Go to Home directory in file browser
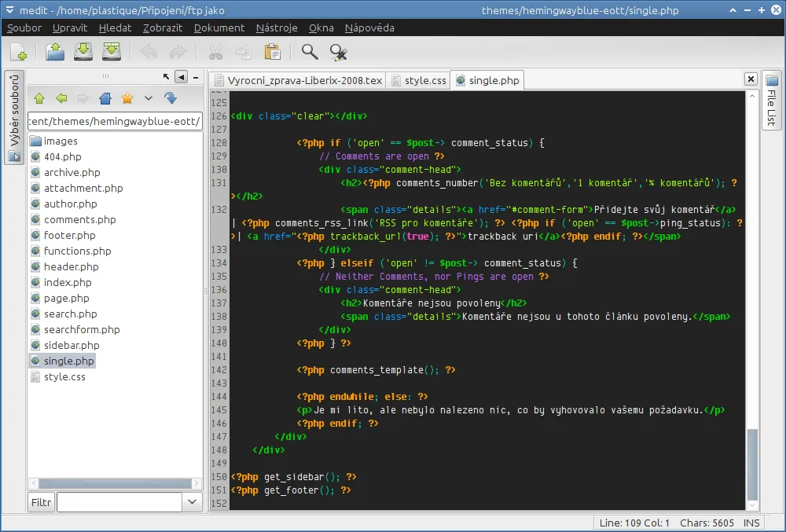786x532 pixels. pos(105,97)
